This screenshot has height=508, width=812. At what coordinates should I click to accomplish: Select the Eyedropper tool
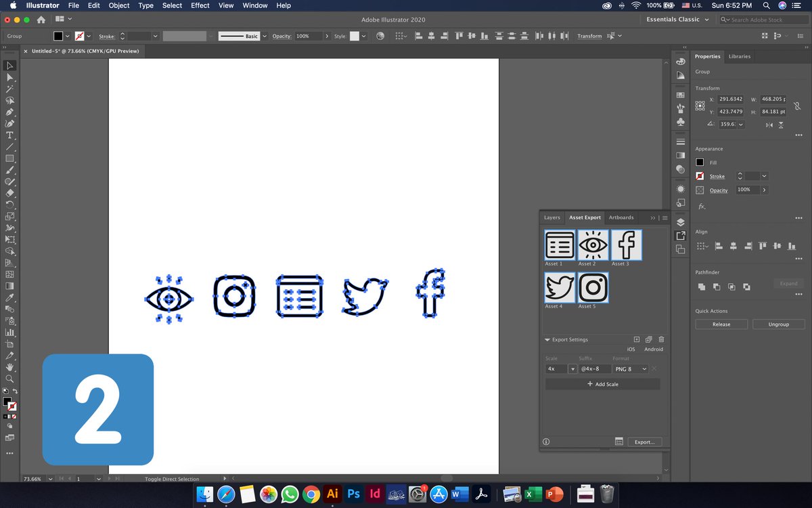tap(10, 297)
